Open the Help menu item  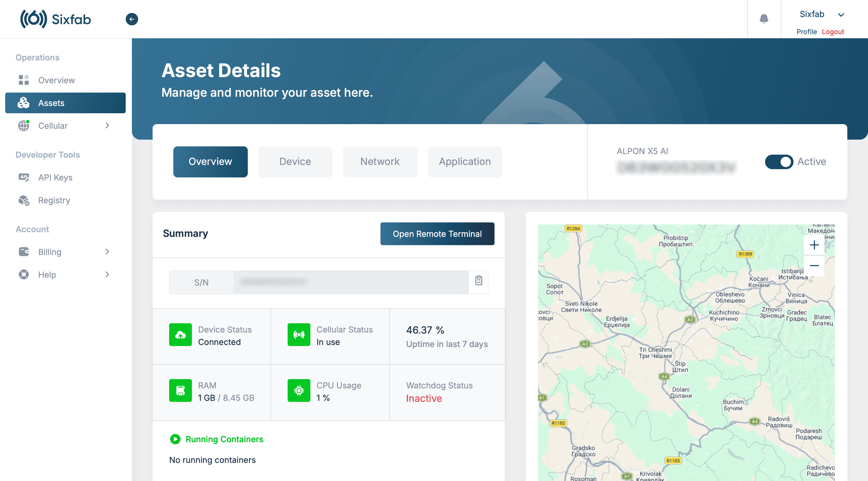point(65,275)
